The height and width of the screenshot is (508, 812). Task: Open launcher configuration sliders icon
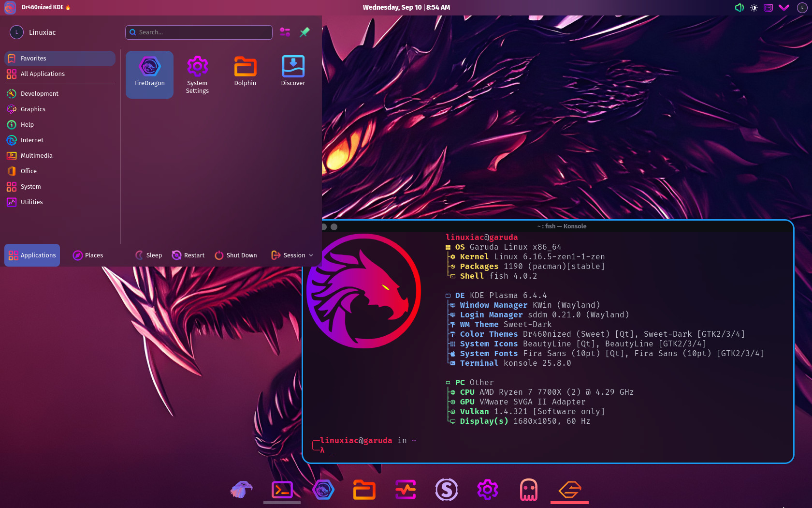[x=285, y=32]
